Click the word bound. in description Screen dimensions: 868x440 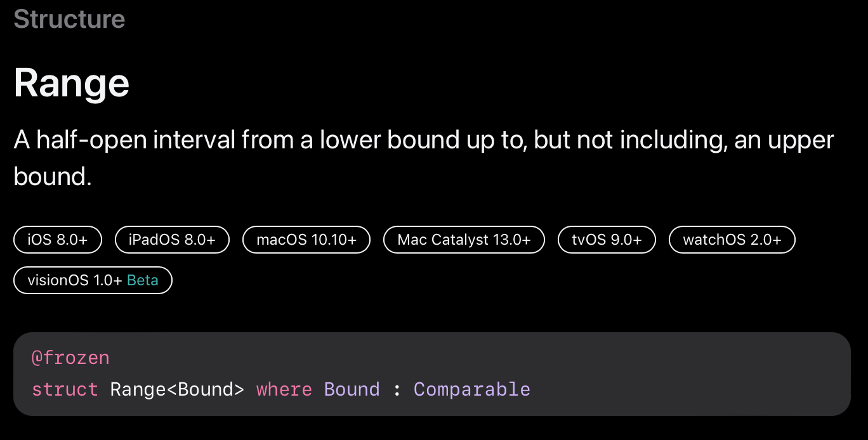click(53, 176)
